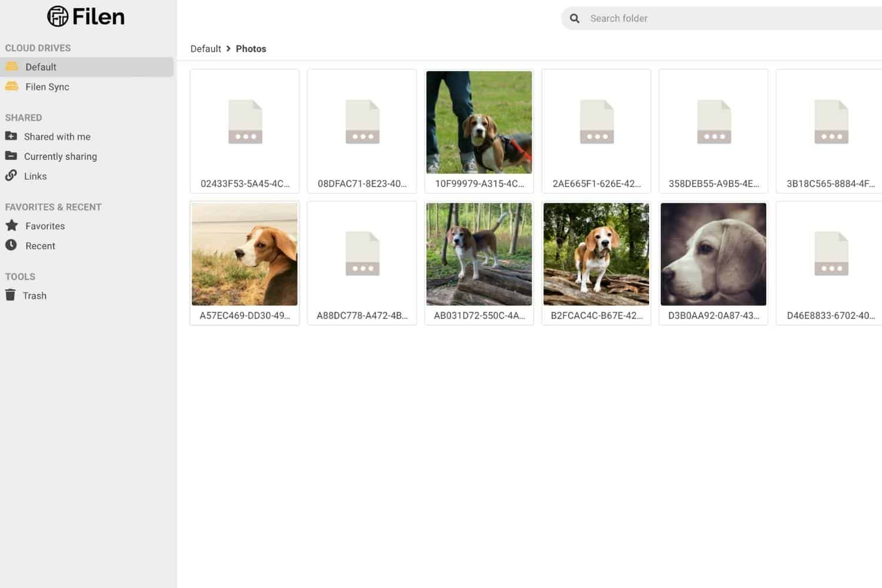This screenshot has height=588, width=882.
Task: Select file name 2AE665F1-626E-42...
Action: pos(597,183)
